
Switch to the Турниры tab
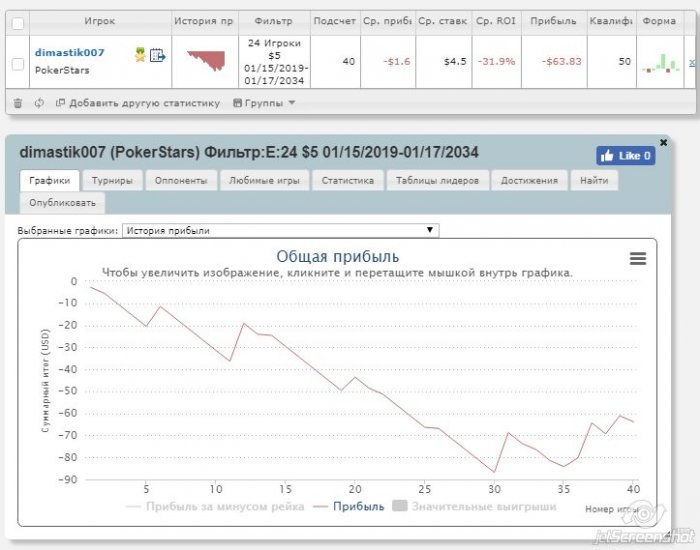(x=112, y=180)
